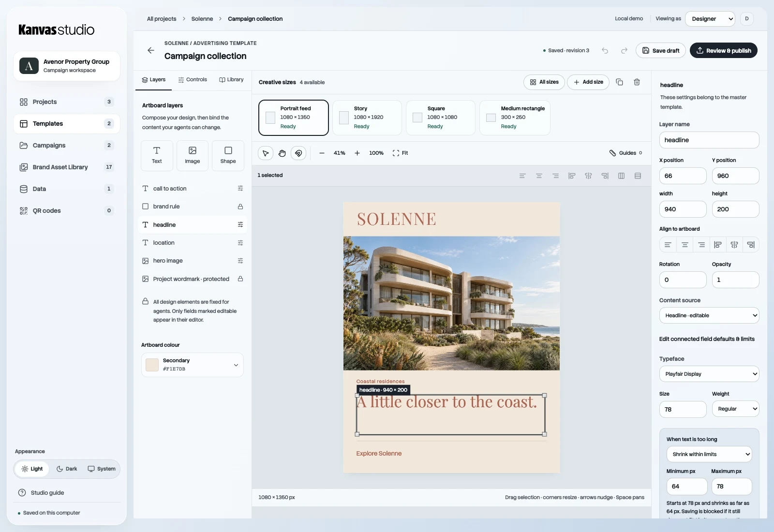The width and height of the screenshot is (774, 532).
Task: Select the Square 1080 × 1080 size
Action: 441,118
